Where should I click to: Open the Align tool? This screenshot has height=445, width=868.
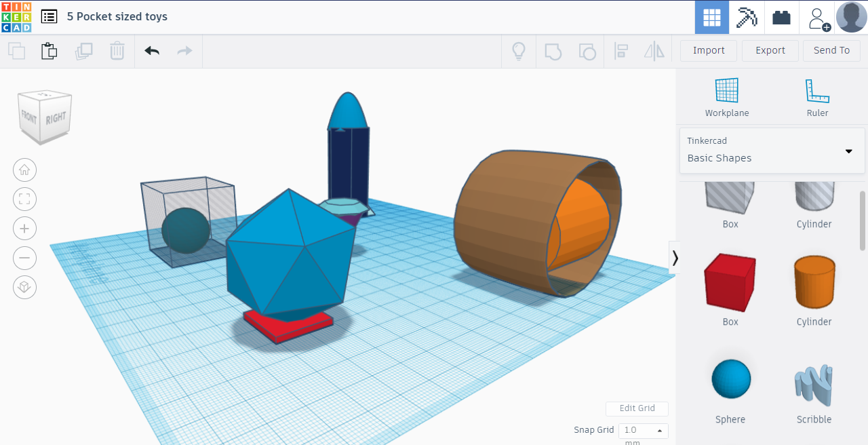pyautogui.click(x=621, y=50)
